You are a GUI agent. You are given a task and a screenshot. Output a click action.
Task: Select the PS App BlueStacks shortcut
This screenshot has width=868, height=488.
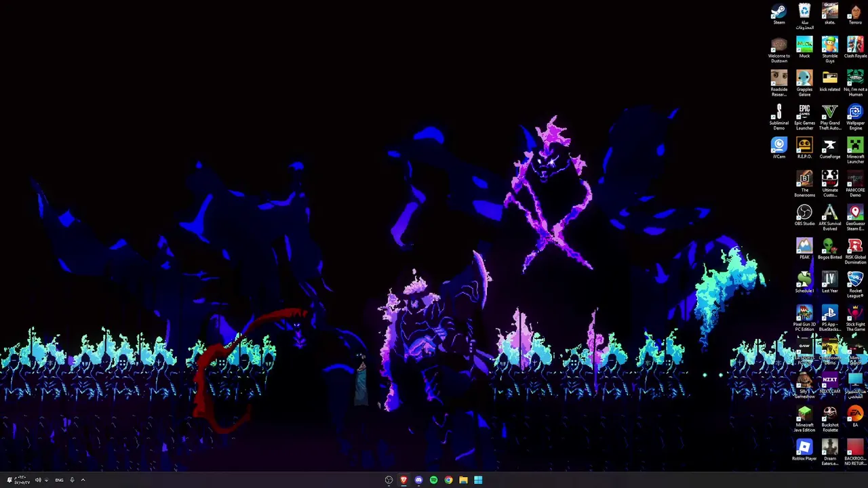click(x=829, y=319)
